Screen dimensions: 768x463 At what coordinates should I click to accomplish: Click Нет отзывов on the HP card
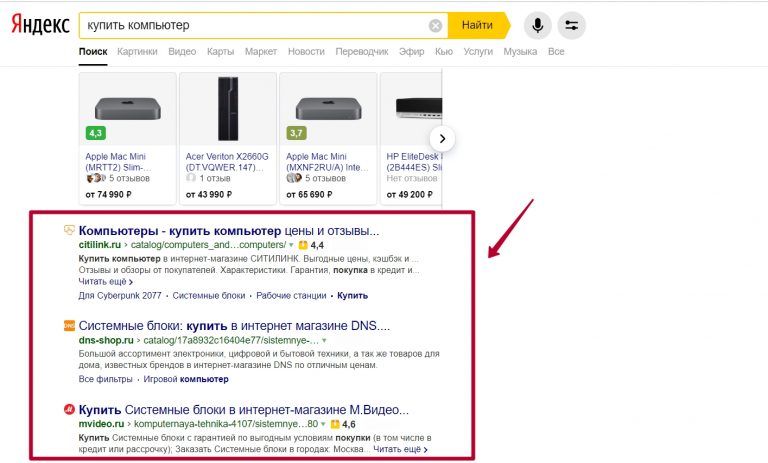tap(411, 178)
